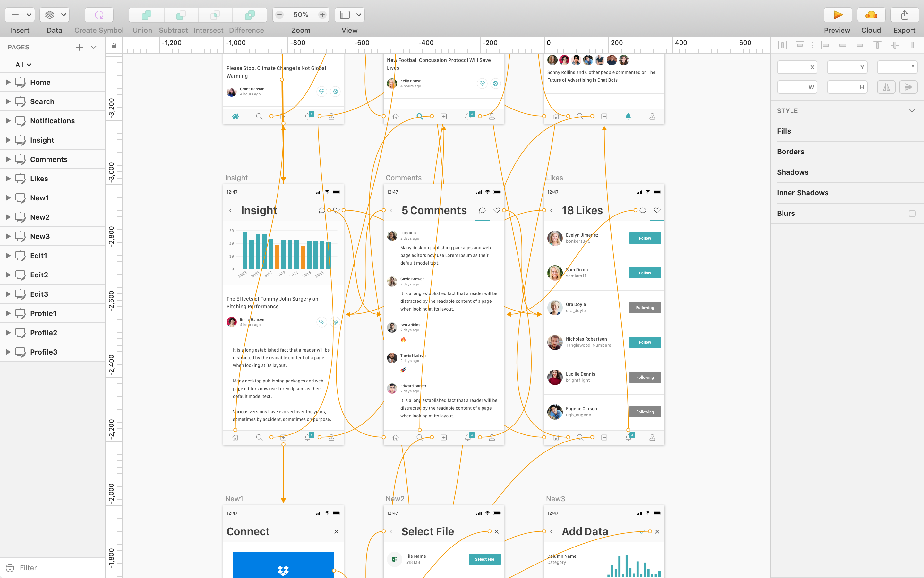Click the Export share icon
The height and width of the screenshot is (578, 924).
coord(904,15)
